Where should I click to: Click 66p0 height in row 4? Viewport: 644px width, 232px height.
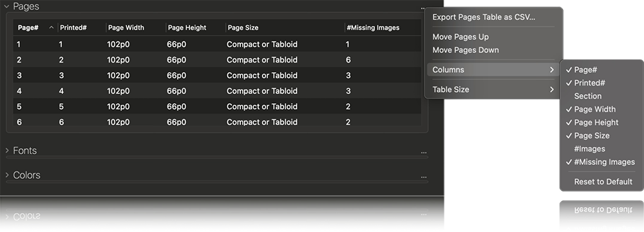[176, 91]
